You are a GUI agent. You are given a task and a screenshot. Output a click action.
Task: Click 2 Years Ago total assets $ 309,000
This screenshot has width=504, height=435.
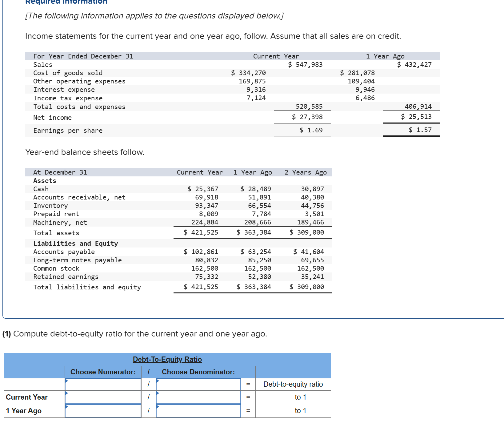pos(307,232)
